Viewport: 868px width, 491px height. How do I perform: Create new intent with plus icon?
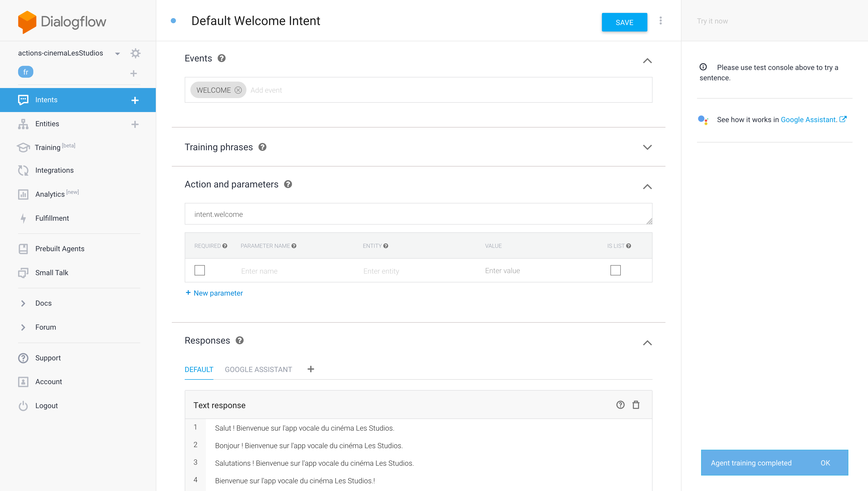(x=135, y=100)
